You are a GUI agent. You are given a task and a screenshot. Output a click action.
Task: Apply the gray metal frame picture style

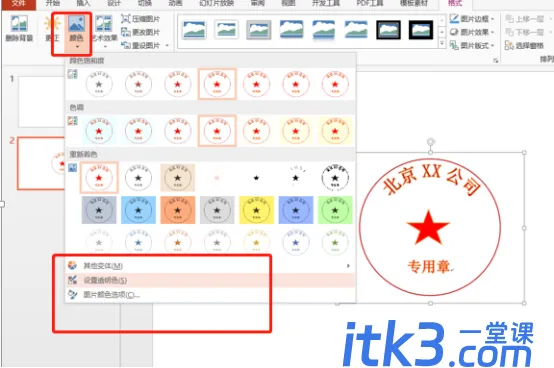point(259,30)
